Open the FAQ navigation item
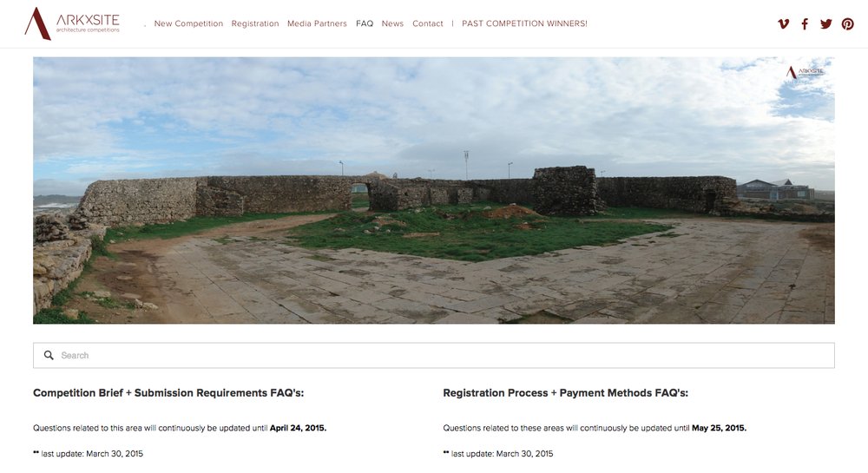Screen dimensions: 868x473 pyautogui.click(x=365, y=23)
